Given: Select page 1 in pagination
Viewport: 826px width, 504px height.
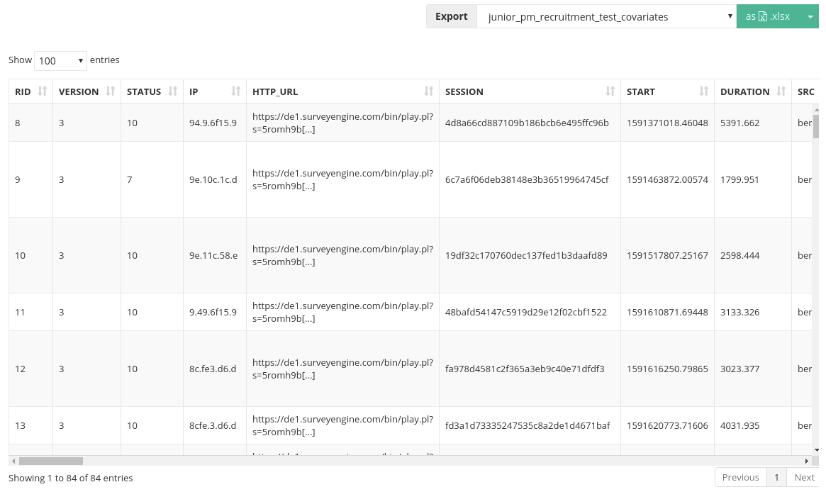Looking at the screenshot, I should [x=776, y=477].
